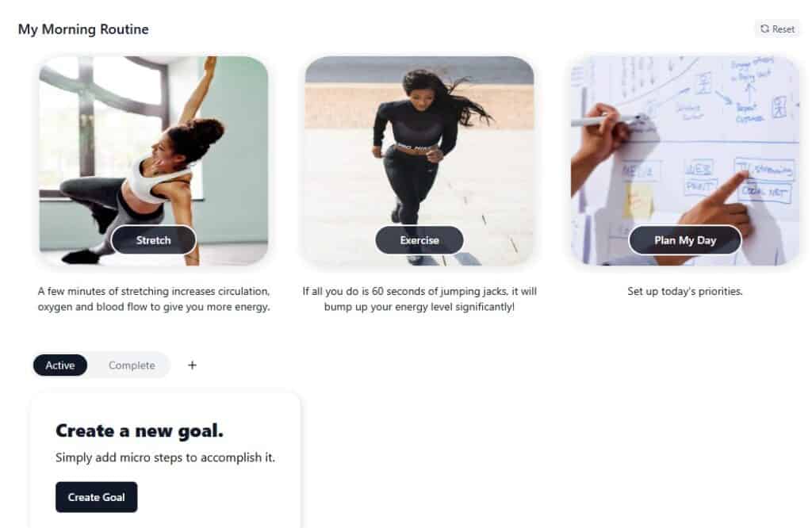Click the Reset label text
This screenshot has width=812, height=528.
783,29
